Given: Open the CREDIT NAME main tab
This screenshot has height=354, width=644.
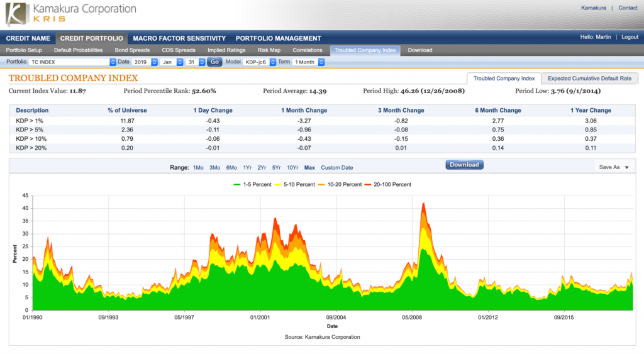Looking at the screenshot, I should click(28, 38).
